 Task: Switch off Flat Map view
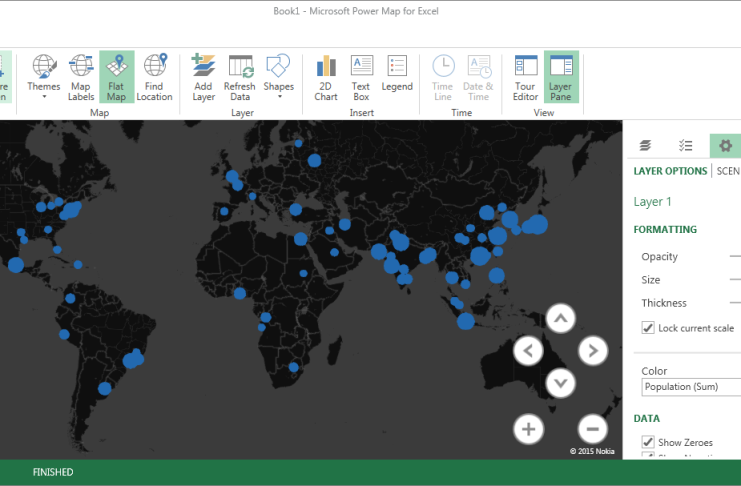pyautogui.click(x=117, y=77)
